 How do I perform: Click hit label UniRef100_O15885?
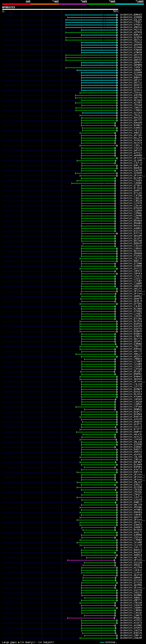[x=131, y=173]
